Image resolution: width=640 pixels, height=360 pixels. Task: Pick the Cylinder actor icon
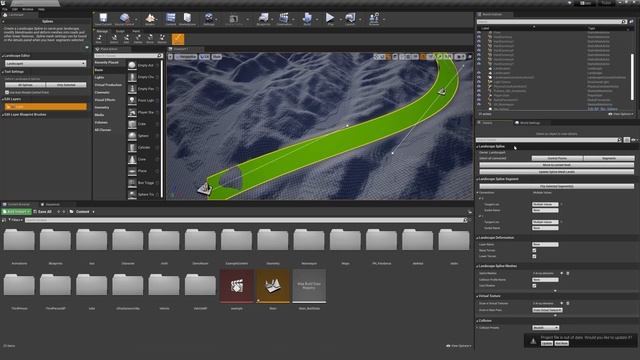pyautogui.click(x=132, y=147)
